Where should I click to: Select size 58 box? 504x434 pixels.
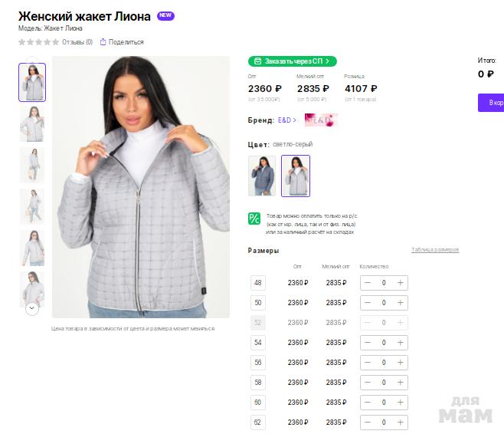pos(258,383)
